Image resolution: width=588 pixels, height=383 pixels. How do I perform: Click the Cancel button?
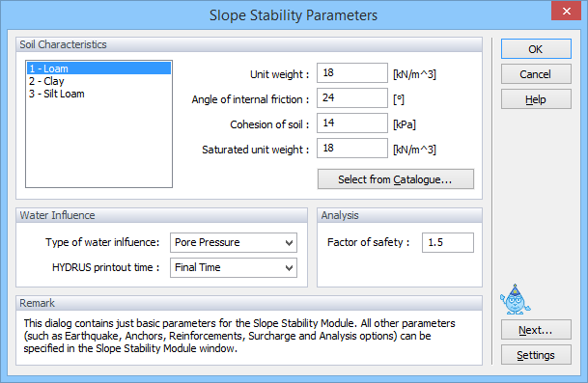tap(536, 74)
